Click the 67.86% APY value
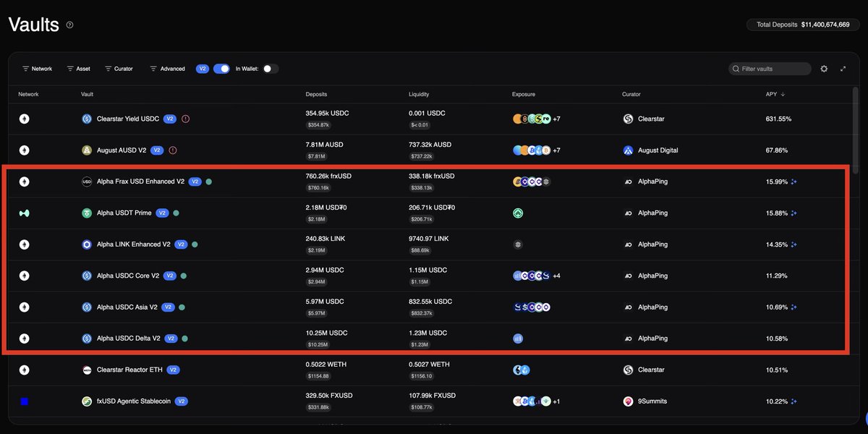The width and height of the screenshot is (868, 434). click(777, 150)
